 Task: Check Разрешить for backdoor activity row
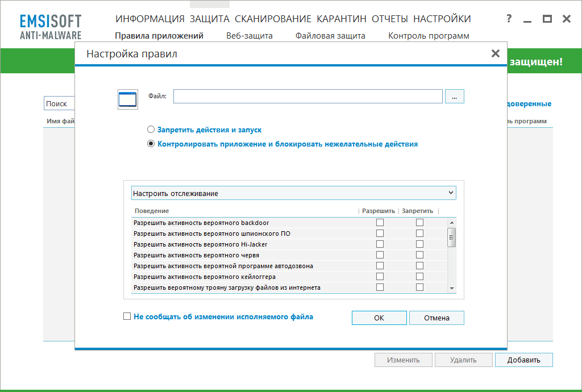tap(380, 222)
